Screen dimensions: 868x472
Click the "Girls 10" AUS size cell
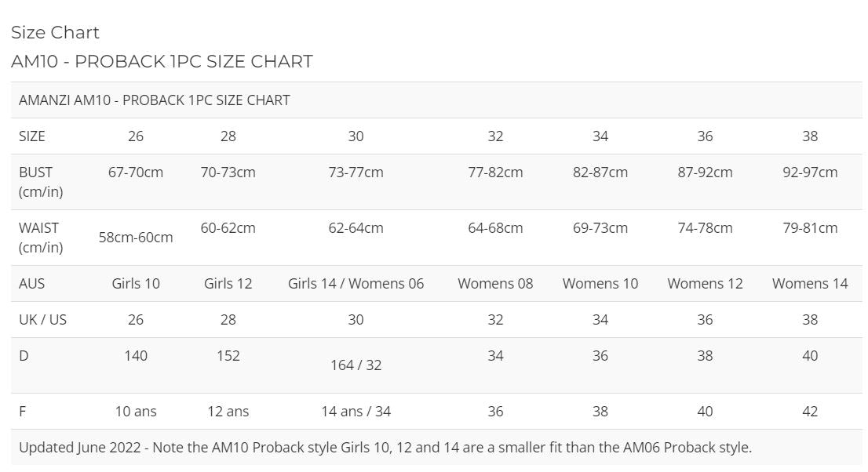click(136, 284)
